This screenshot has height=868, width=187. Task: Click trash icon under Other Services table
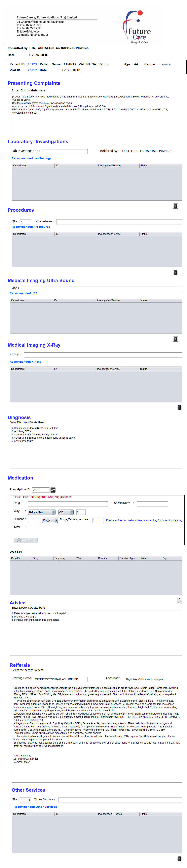point(179,859)
